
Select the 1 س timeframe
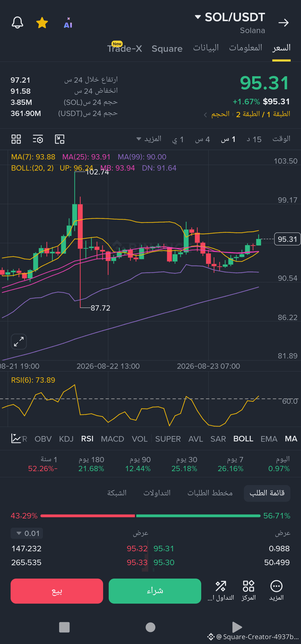228,139
